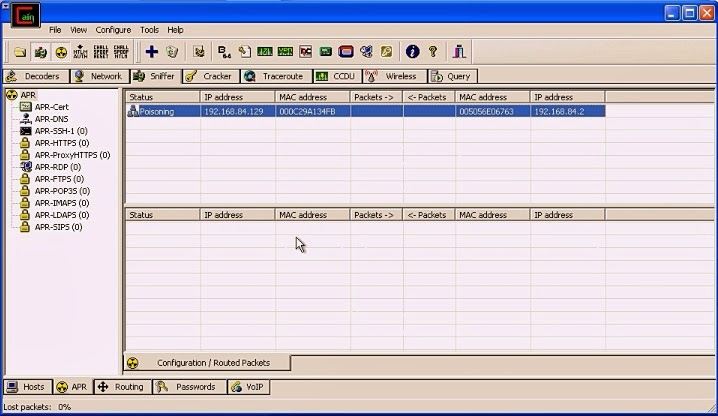
Task: Click the MAC address 005056E06763 cell
Action: point(493,111)
